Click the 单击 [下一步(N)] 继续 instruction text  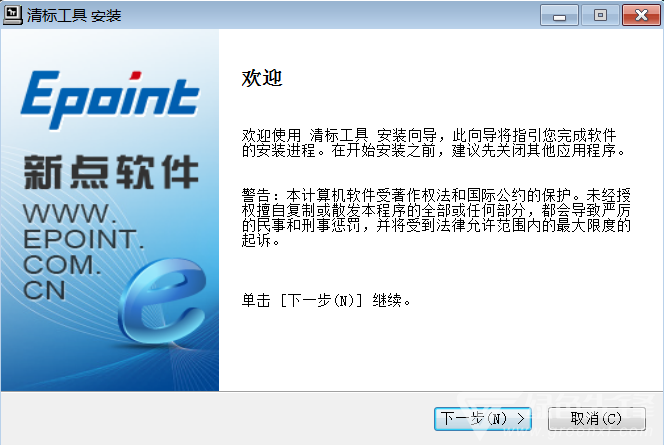click(x=326, y=300)
